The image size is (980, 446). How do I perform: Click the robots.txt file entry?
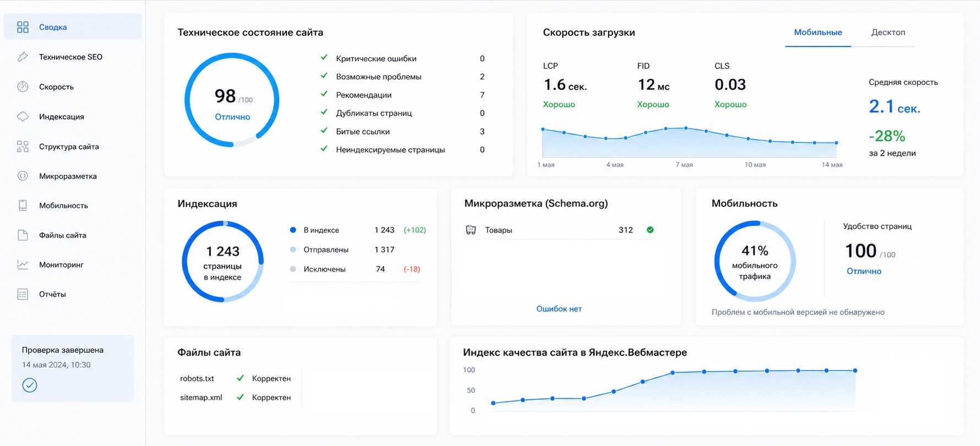197,378
